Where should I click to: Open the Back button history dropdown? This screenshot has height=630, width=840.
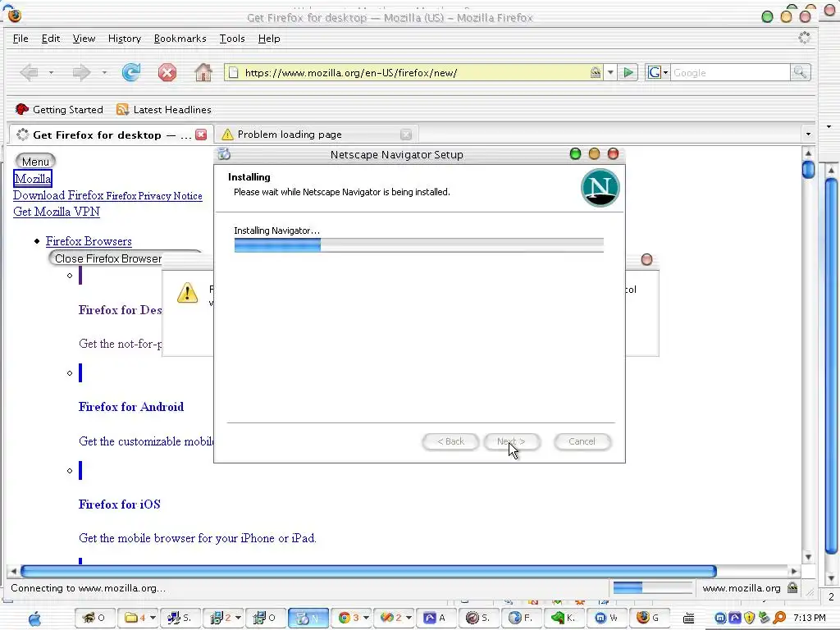[51, 72]
